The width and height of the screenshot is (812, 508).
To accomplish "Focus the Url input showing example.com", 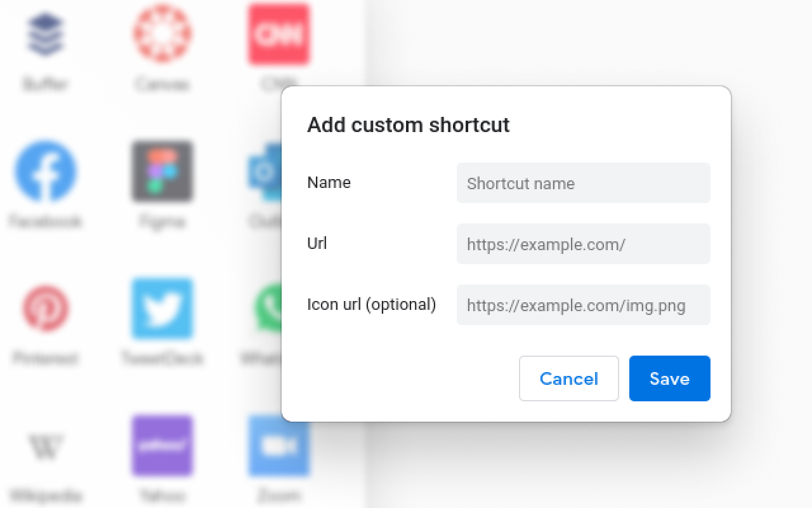I will (x=583, y=244).
